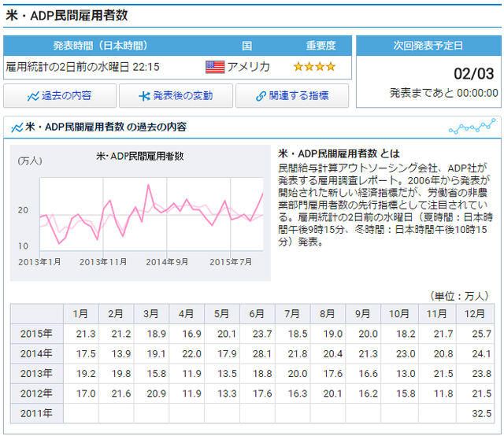Select the value 23.7 for June 2015
This screenshot has height=436, width=504.
click(262, 334)
